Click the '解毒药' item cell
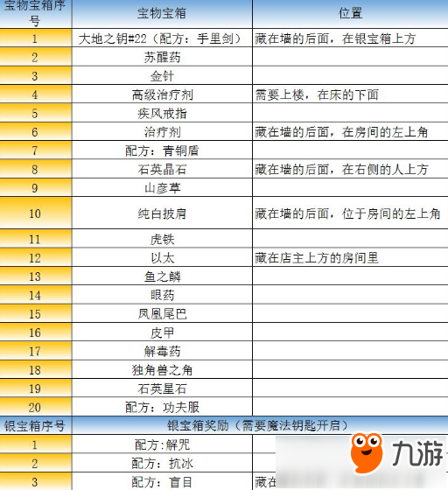Image resolution: width=448 pixels, height=490 pixels. 162,351
